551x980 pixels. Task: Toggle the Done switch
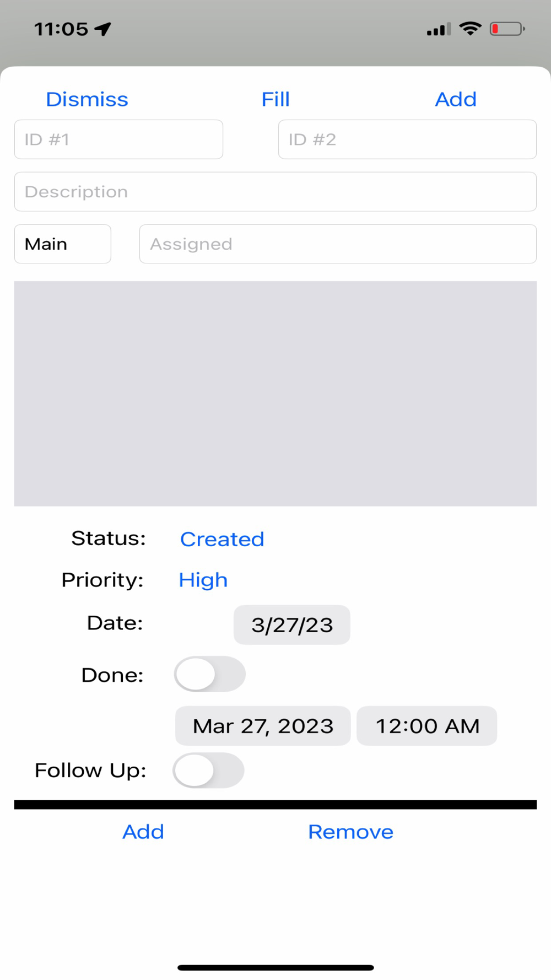[x=209, y=674]
